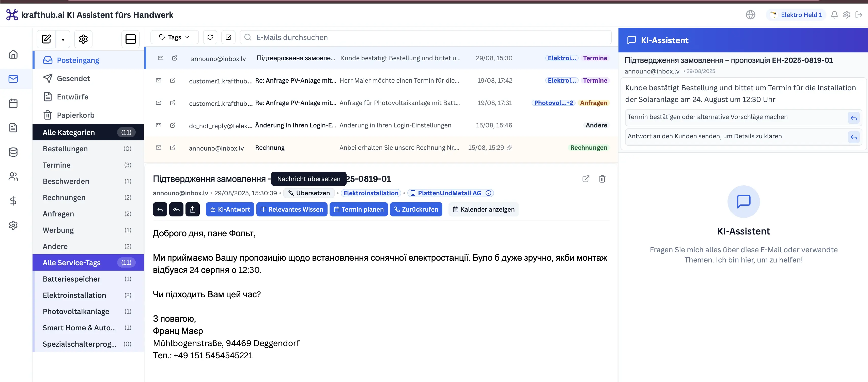Image resolution: width=868 pixels, height=382 pixels.
Task: Click Kalender anzeigen
Action: [484, 209]
